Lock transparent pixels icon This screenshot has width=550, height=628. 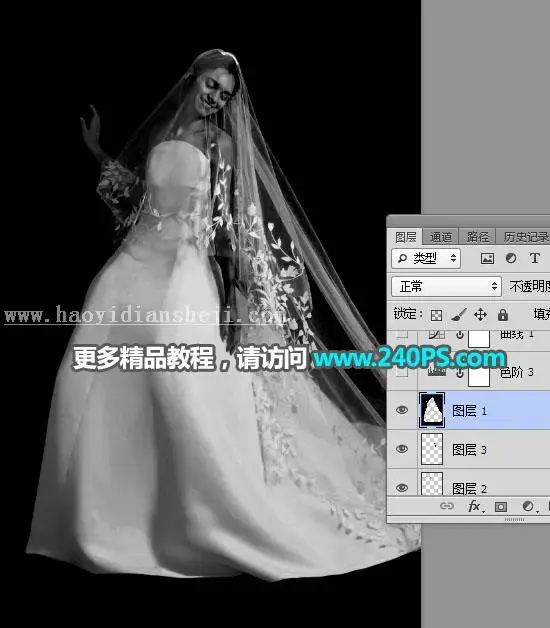pyautogui.click(x=436, y=315)
